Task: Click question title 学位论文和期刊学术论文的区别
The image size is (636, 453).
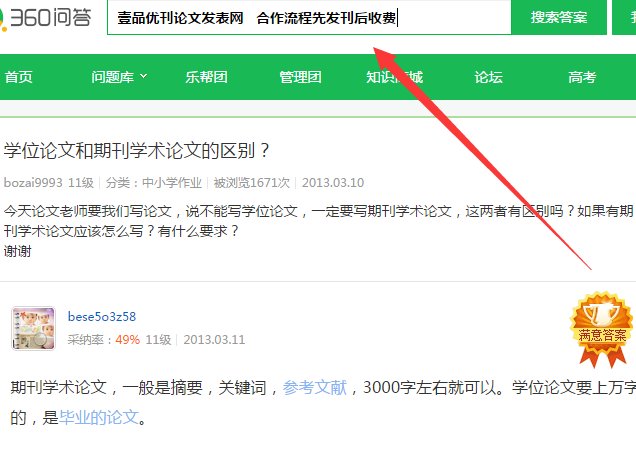Action: [x=136, y=151]
